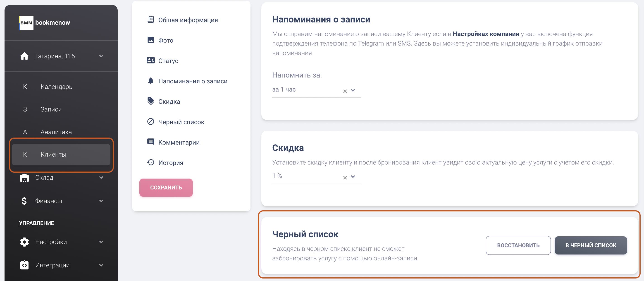Screen dimensions: 644x281
Task: Click Финансы label in sidebar
Action: point(48,201)
